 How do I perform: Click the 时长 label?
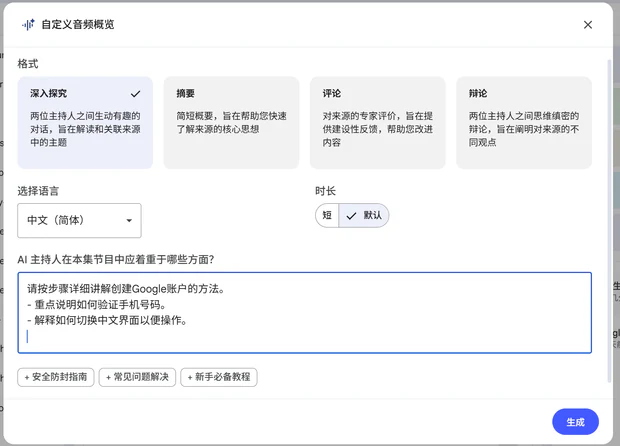coord(325,191)
